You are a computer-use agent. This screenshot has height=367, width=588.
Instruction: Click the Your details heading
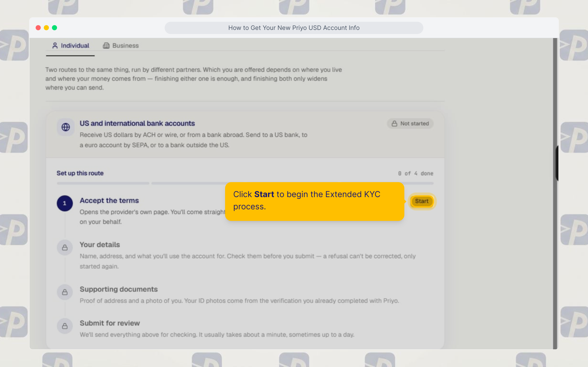coord(100,245)
